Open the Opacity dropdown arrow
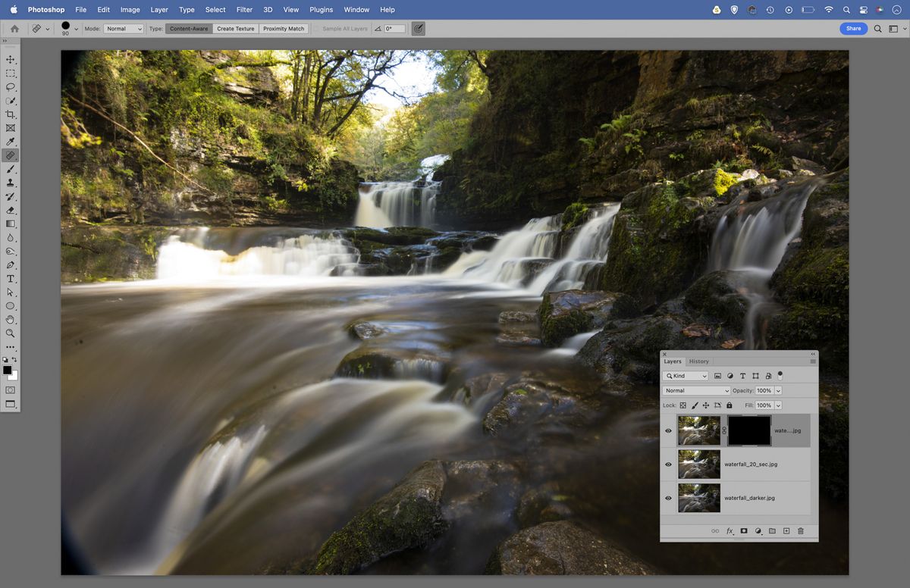Viewport: 910px width, 588px height. [778, 389]
